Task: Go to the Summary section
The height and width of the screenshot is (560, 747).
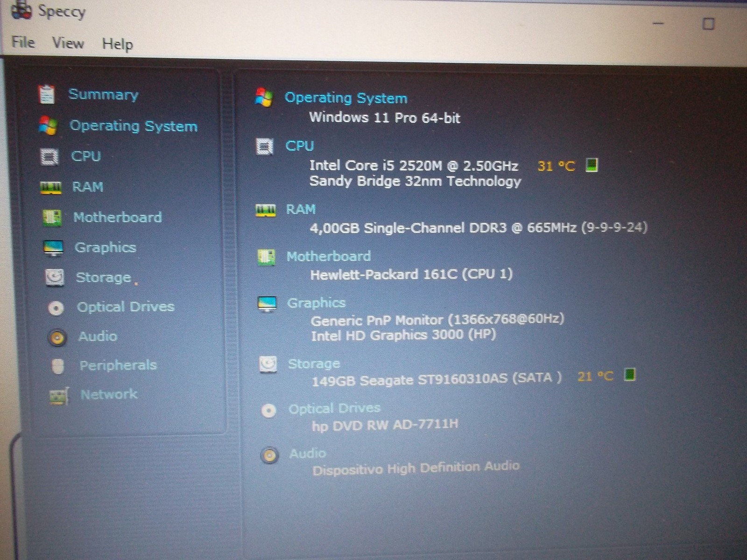Action: point(103,94)
